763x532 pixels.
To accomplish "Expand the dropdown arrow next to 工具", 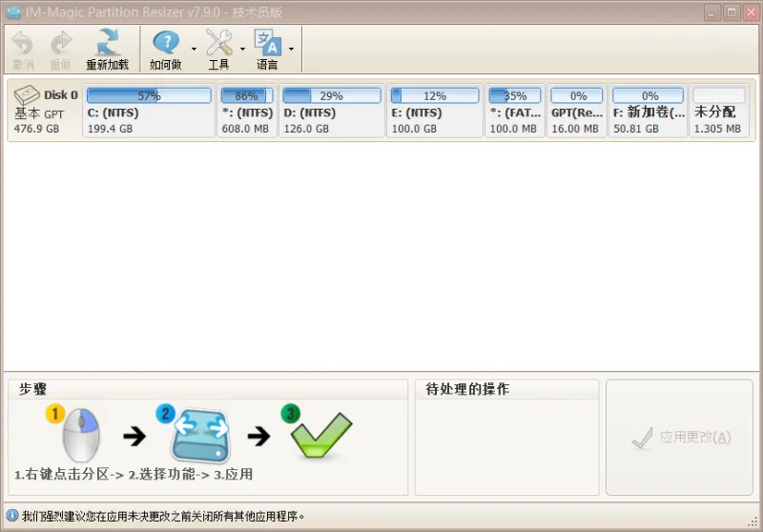I will pyautogui.click(x=242, y=50).
